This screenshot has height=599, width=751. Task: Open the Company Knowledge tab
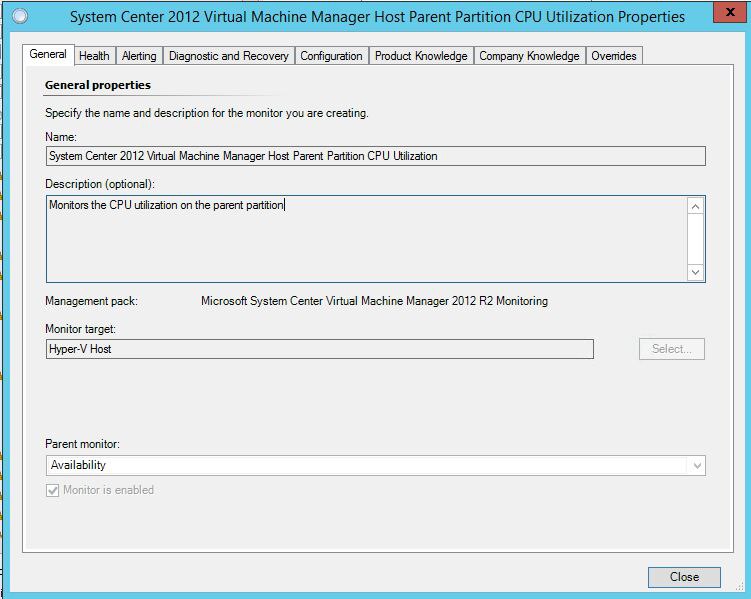(529, 56)
